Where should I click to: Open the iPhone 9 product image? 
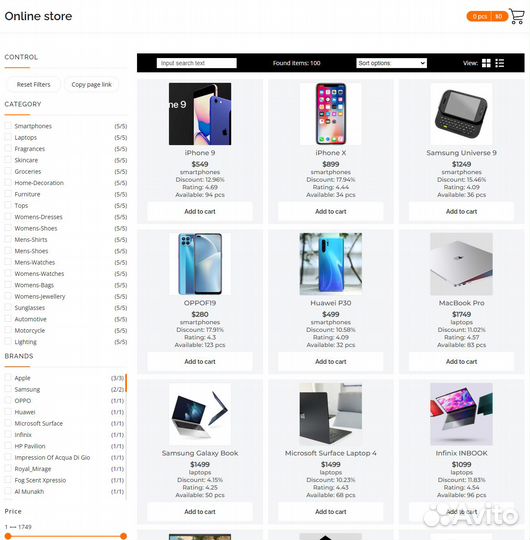pos(200,114)
